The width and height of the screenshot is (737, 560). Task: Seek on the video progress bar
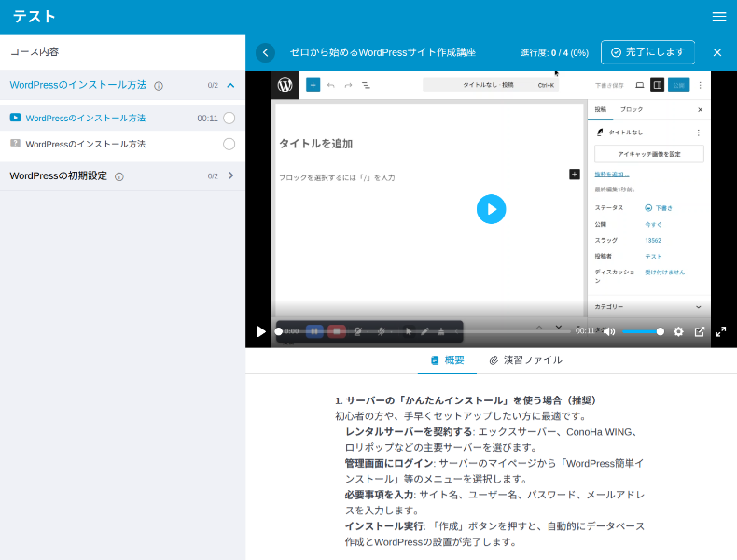(424, 331)
